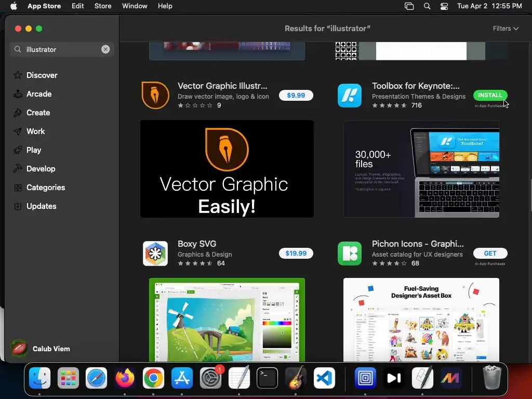
Task: Open the Vector Graphic Easily preview image
Action: click(227, 169)
